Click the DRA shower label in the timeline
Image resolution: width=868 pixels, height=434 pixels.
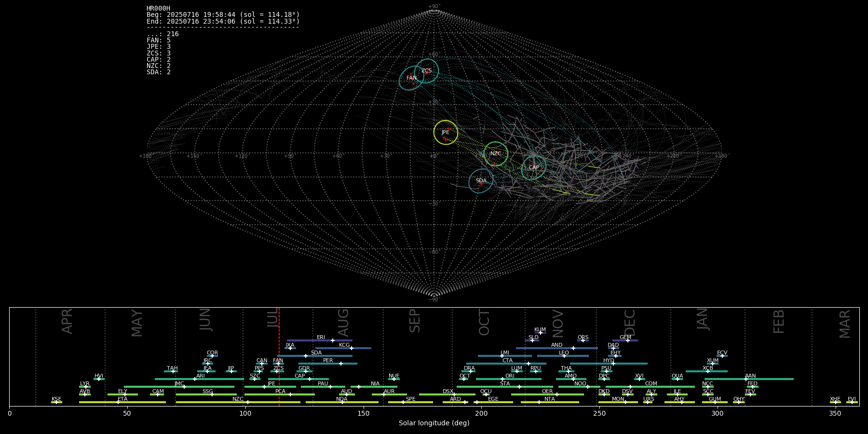pos(469,368)
